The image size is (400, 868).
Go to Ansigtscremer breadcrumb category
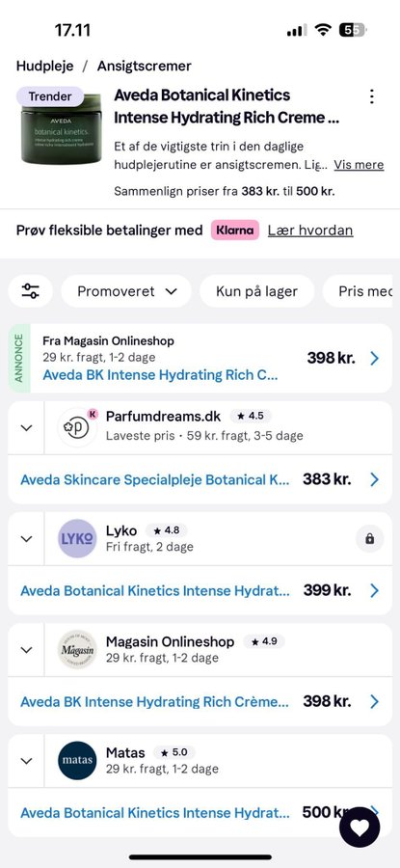[x=145, y=66]
